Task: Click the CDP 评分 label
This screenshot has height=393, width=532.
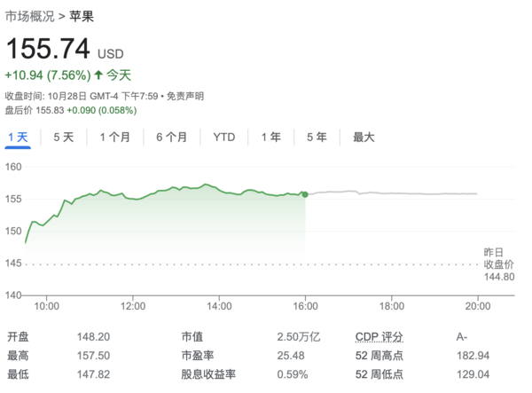Action: (x=379, y=337)
